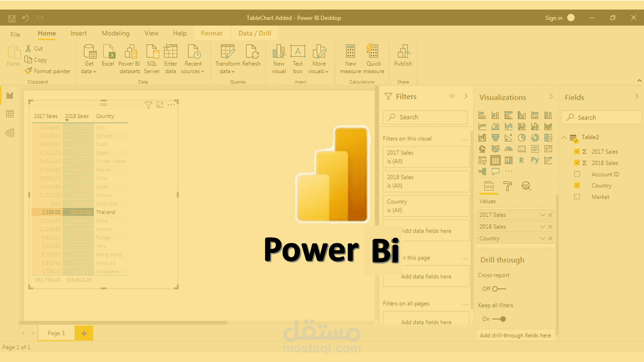Open the Format paint roller pane

[x=508, y=186]
